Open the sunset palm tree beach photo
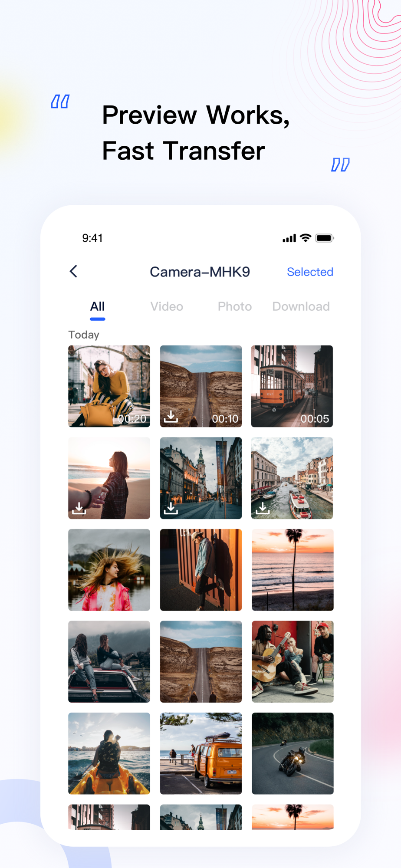Viewport: 401px width, 868px height. pos(293,570)
